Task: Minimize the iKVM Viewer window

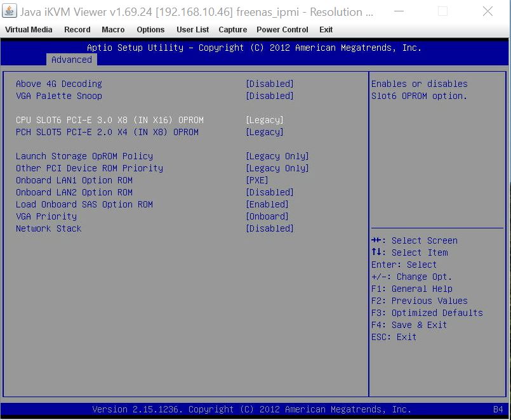Action: (x=399, y=11)
